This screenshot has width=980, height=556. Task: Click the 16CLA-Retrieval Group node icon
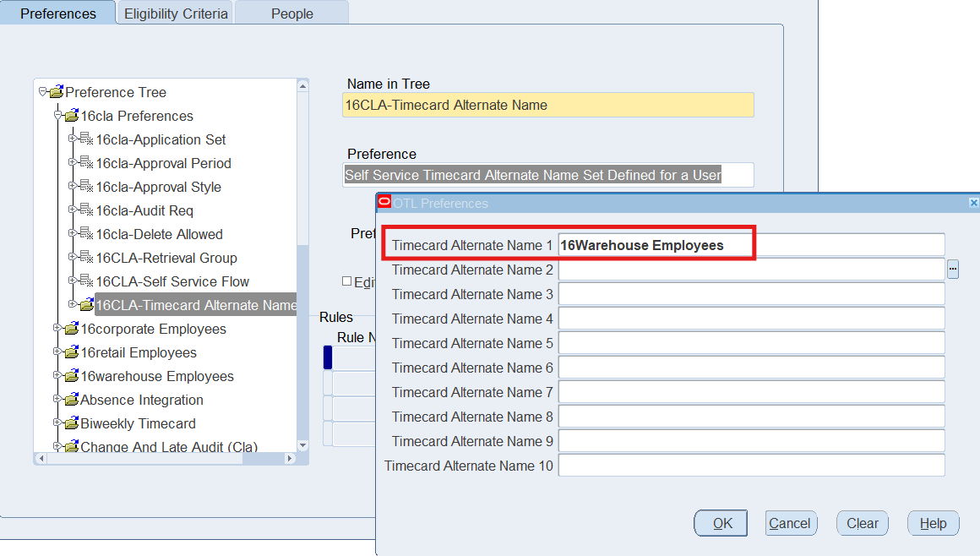(86, 258)
